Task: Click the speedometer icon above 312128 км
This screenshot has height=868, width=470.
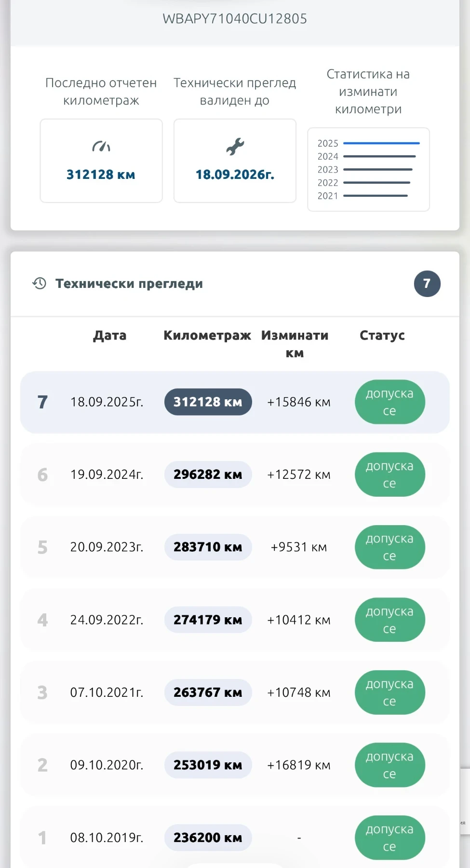Action: pos(101,146)
